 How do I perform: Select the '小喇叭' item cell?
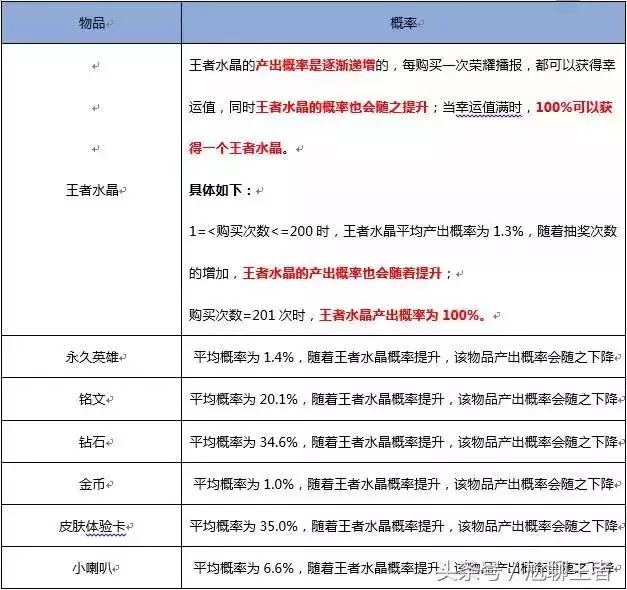(92, 568)
